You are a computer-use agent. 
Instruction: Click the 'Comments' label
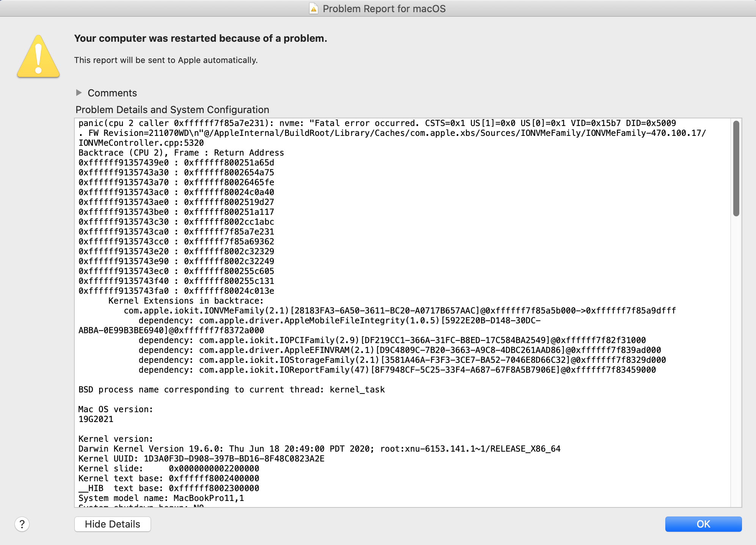112,93
